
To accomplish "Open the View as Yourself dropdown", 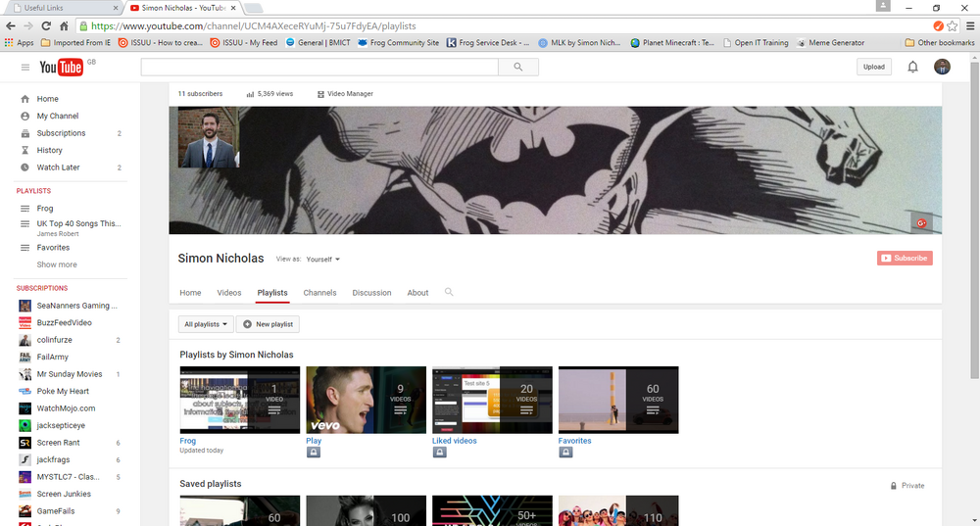I will 322,260.
